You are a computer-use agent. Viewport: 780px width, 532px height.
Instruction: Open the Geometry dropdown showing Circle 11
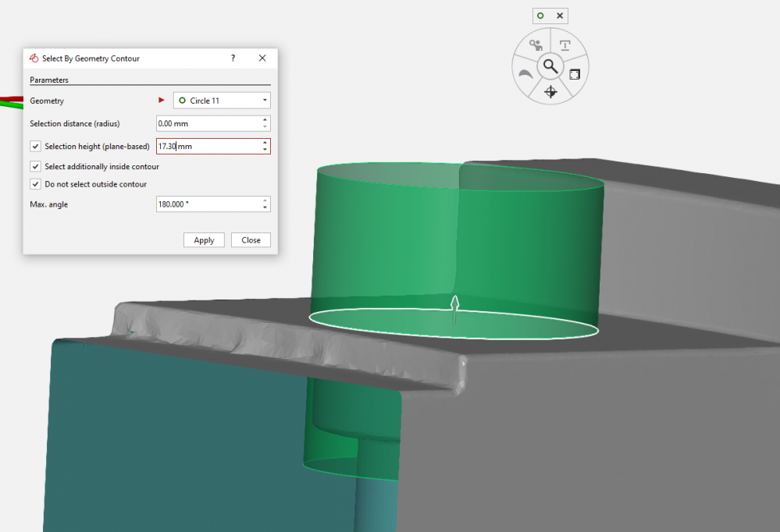coord(221,101)
